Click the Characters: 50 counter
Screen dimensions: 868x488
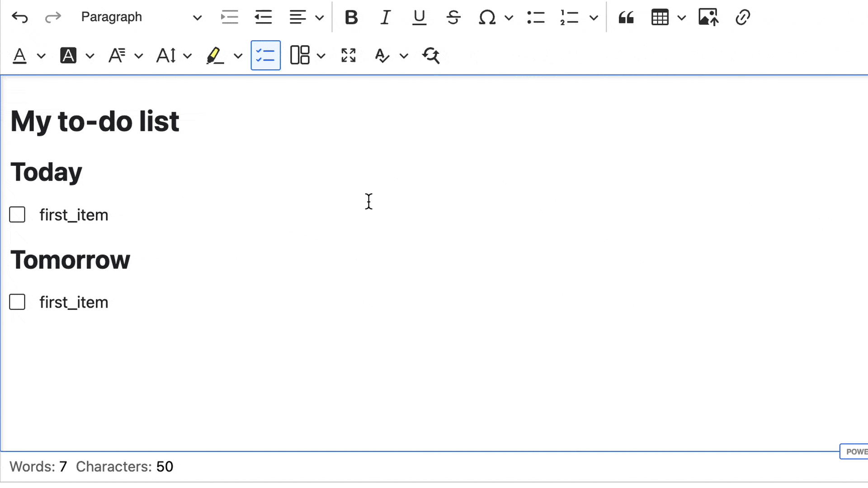point(125,467)
